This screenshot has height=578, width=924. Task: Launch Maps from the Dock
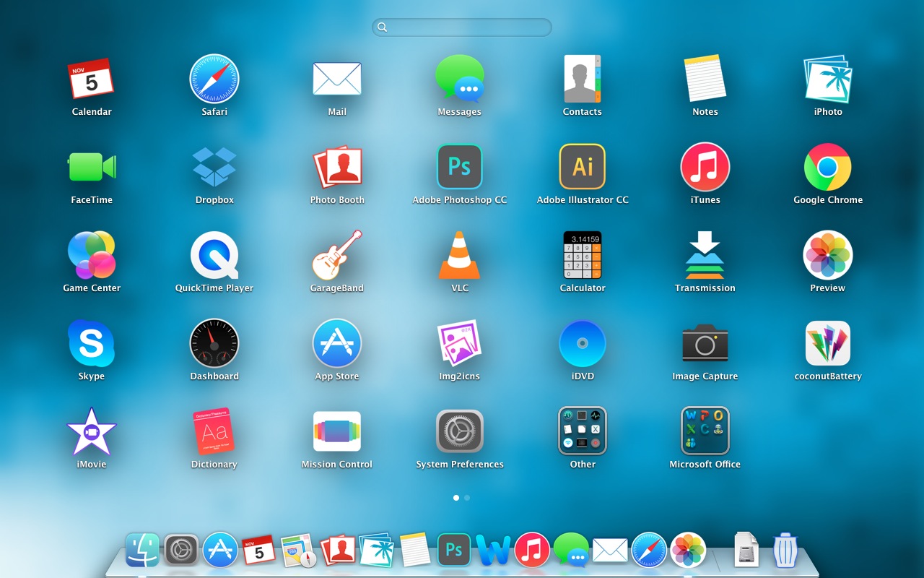click(x=298, y=551)
